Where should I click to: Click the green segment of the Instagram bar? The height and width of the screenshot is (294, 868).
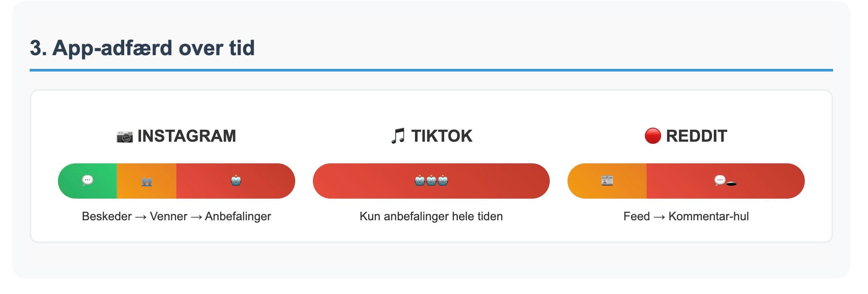(x=88, y=181)
